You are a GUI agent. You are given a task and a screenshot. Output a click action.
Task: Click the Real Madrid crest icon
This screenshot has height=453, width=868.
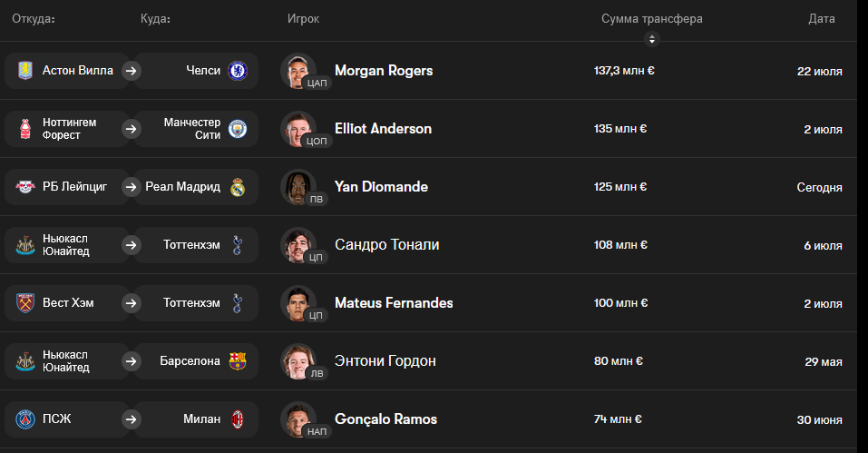238,187
